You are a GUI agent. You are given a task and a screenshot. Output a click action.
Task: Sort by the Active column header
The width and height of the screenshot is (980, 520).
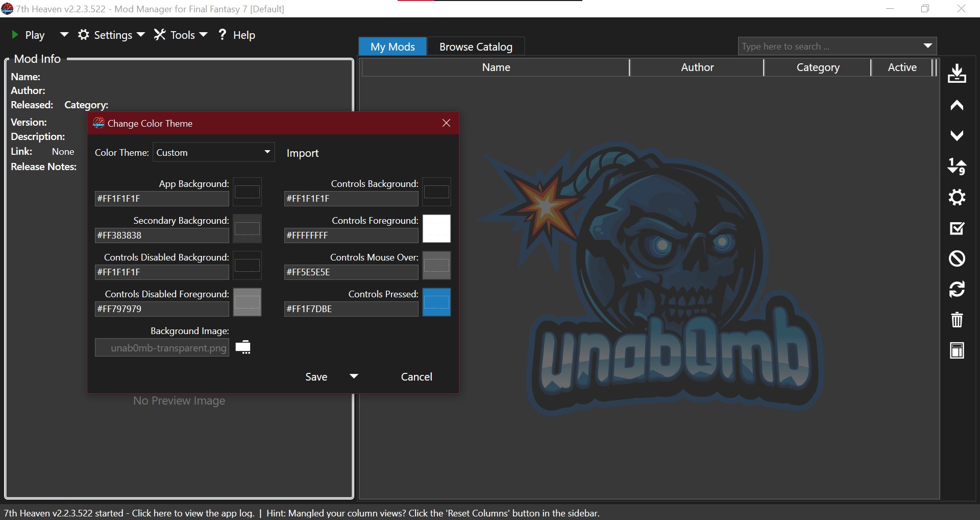click(902, 67)
